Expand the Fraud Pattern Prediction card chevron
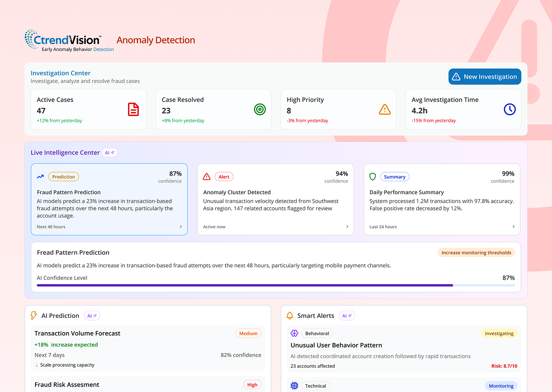552x392 pixels. (x=181, y=227)
